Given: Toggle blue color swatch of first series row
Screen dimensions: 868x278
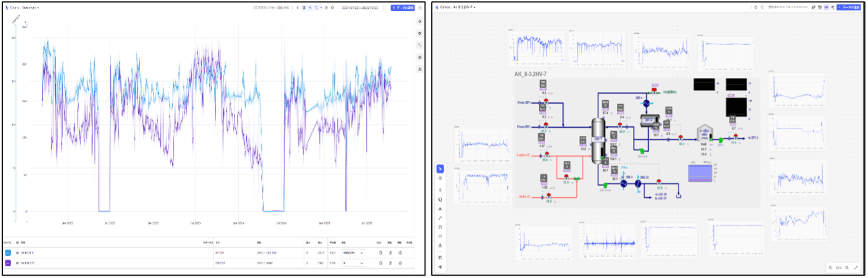Looking at the screenshot, I should [8, 253].
